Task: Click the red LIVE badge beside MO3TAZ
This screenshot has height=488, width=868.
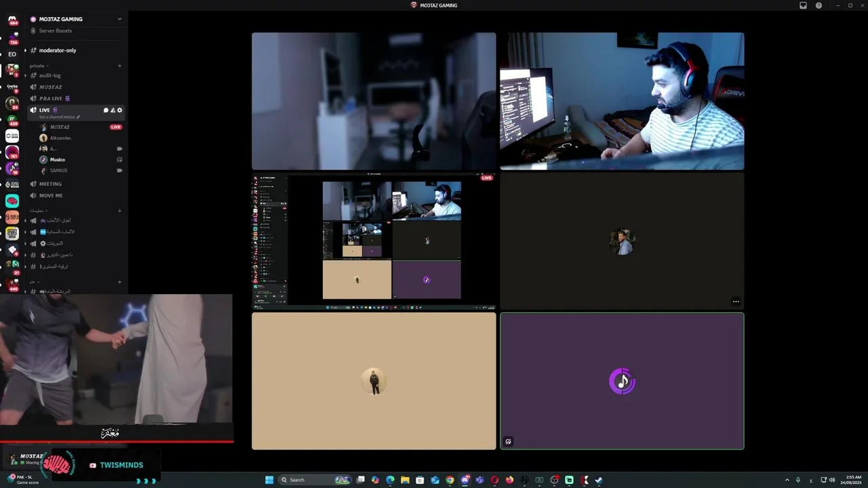Action: click(x=116, y=127)
